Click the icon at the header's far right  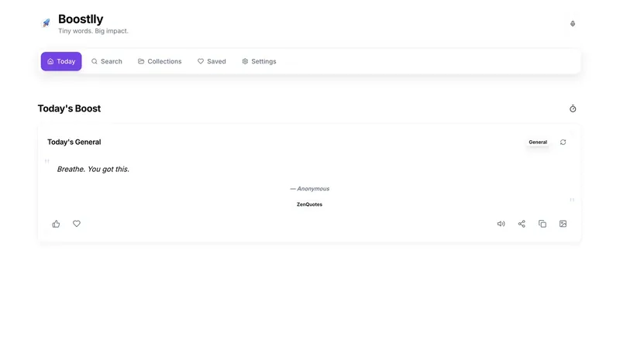pyautogui.click(x=572, y=24)
